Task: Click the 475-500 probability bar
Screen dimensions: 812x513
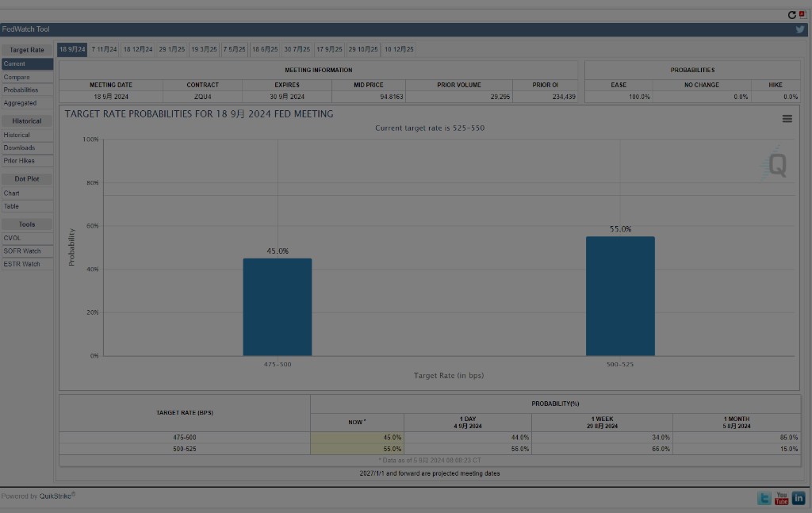Action: 277,307
